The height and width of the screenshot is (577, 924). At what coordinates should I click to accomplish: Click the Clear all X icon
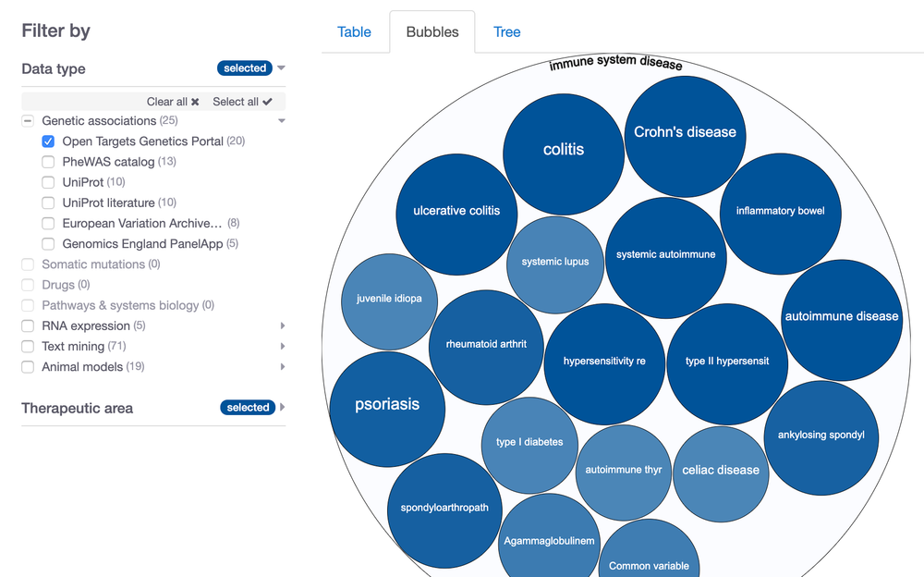tap(195, 102)
